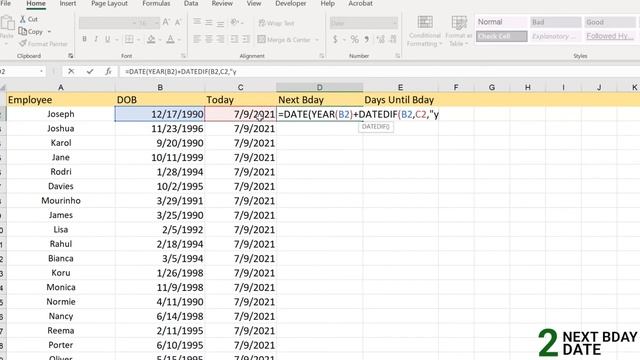The height and width of the screenshot is (360, 640).
Task: Apply the Fill Color bucket
Action: (x=151, y=39)
